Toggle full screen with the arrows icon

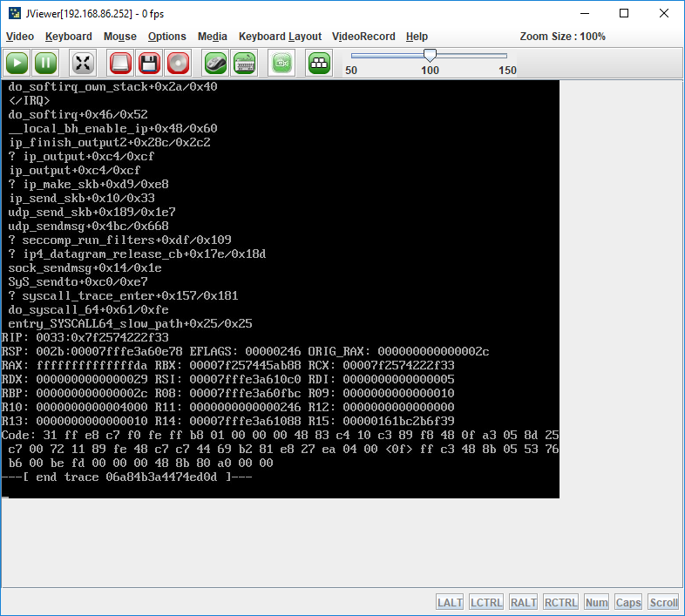(83, 64)
